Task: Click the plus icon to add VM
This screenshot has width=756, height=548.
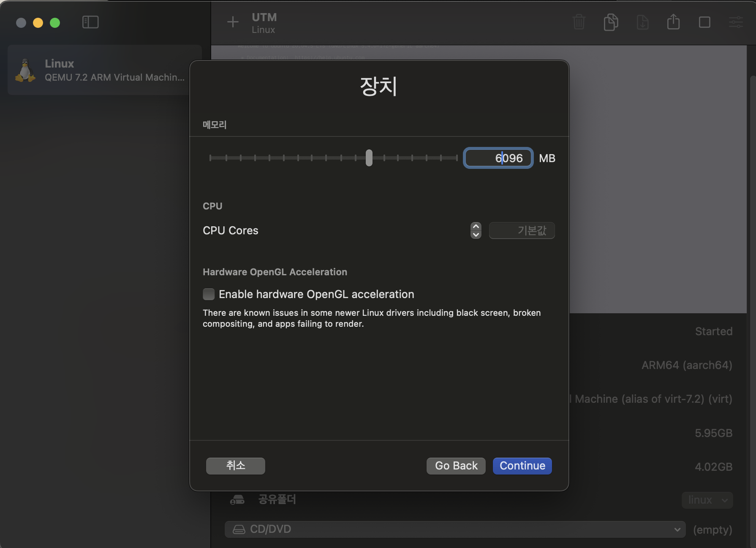Action: pyautogui.click(x=233, y=22)
